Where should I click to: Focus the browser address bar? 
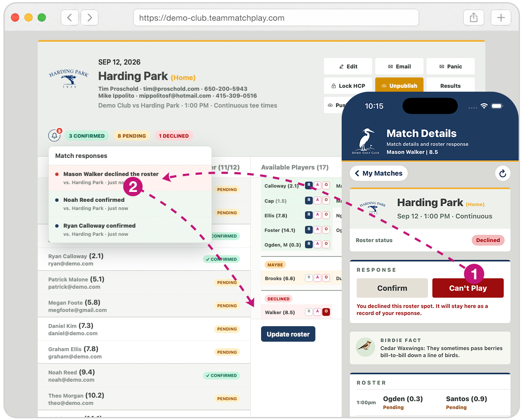276,18
